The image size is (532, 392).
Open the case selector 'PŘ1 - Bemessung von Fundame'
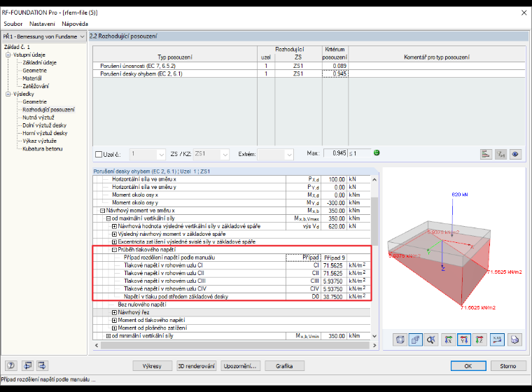pos(44,36)
